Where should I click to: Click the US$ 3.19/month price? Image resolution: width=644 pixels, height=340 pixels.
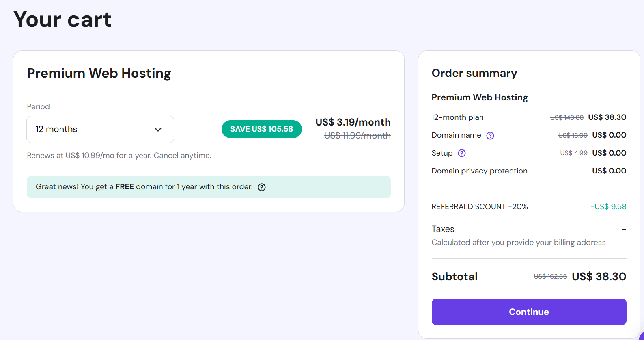[x=353, y=122]
